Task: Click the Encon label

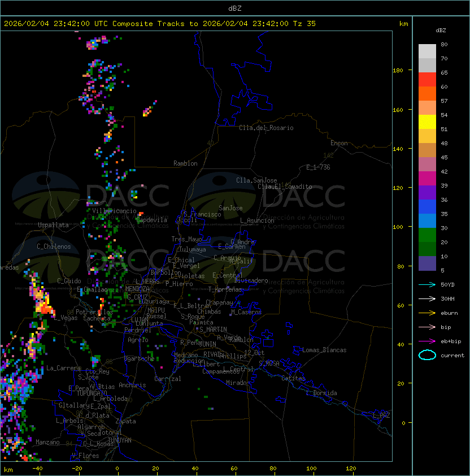Action: [x=340, y=143]
